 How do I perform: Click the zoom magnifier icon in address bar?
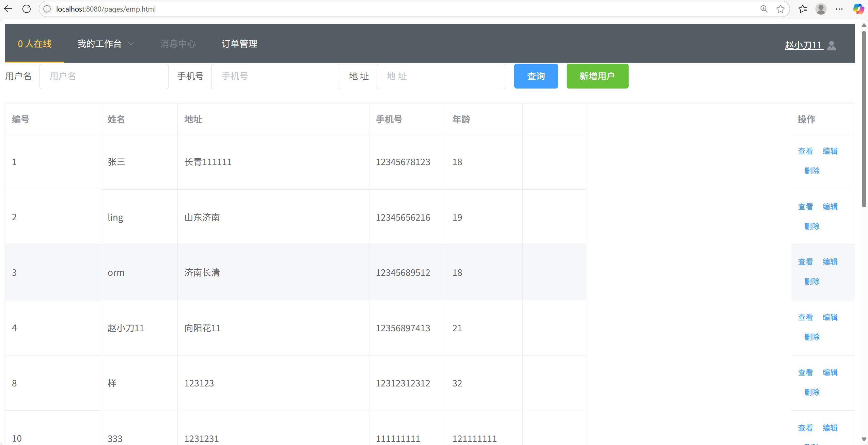(x=764, y=9)
